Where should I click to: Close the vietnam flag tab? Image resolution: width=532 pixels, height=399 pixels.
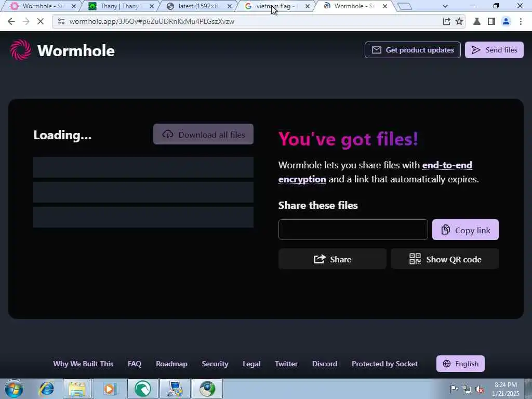[x=308, y=6]
